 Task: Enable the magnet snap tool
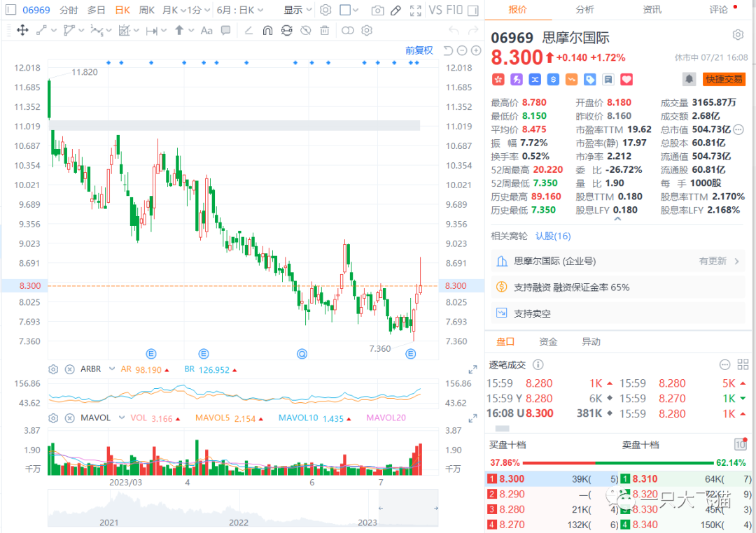click(267, 31)
